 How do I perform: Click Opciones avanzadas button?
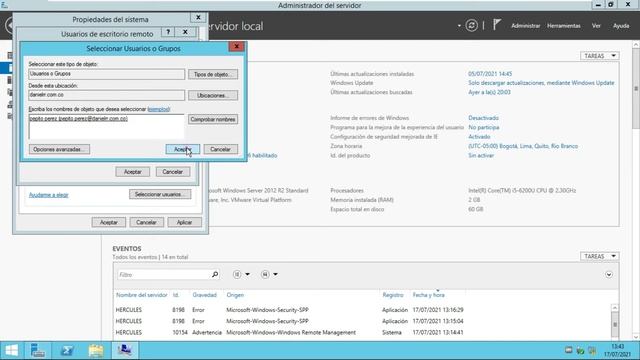point(59,149)
